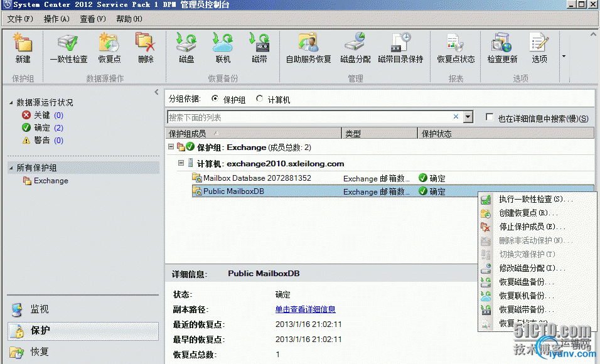Click the yellow 警告 status icon
The height and width of the screenshot is (364, 600).
tap(26, 140)
